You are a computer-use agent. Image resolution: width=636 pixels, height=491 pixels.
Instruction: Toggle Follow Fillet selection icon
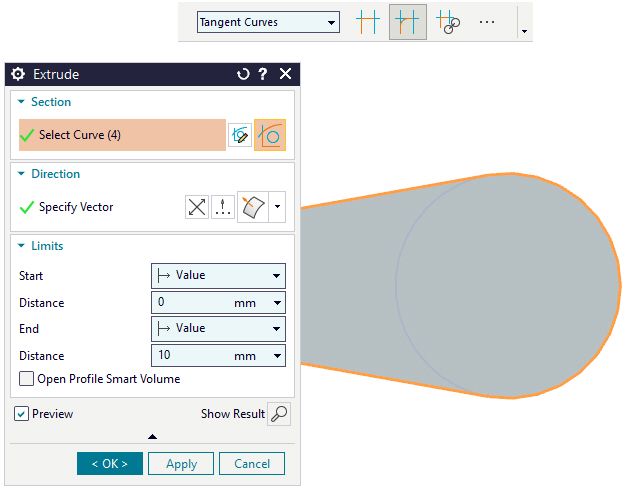[408, 22]
